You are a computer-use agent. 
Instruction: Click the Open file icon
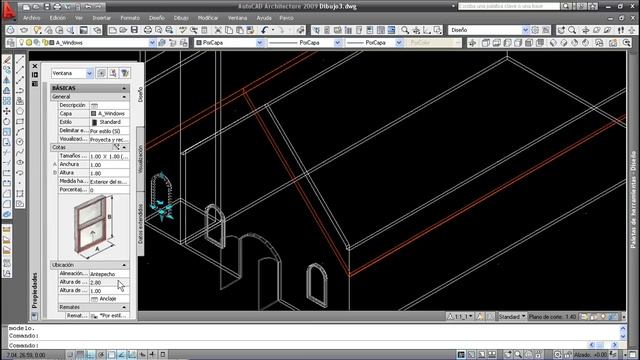click(123, 30)
